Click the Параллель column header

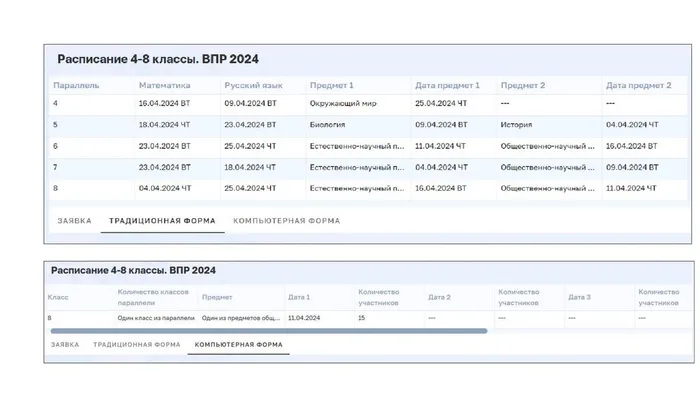pos(76,85)
